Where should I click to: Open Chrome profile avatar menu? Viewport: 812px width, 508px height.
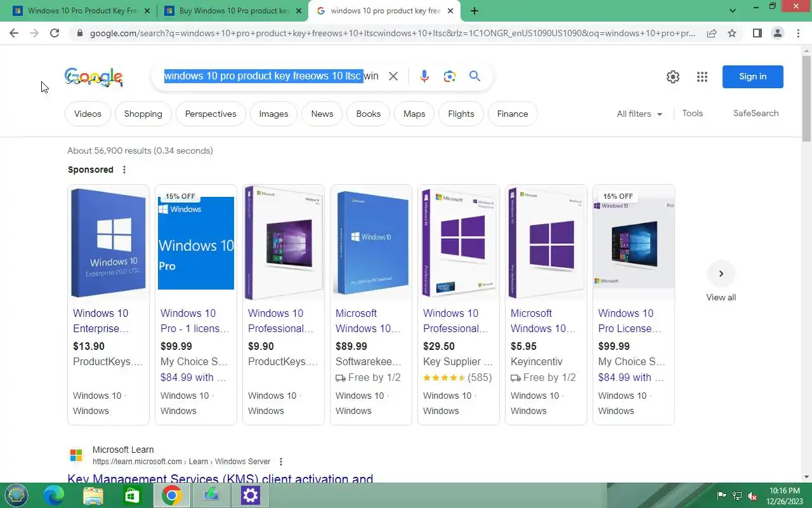pos(777,33)
